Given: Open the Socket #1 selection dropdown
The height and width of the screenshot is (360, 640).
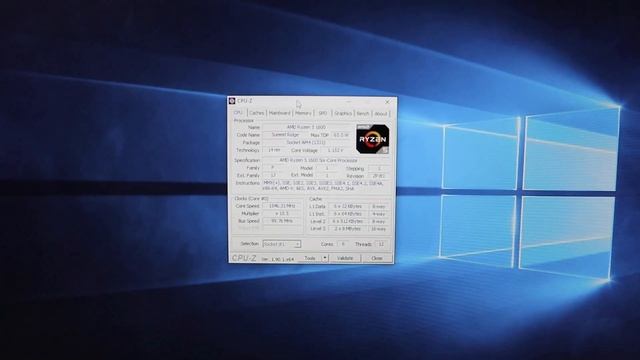Looking at the screenshot, I should click(x=282, y=244).
